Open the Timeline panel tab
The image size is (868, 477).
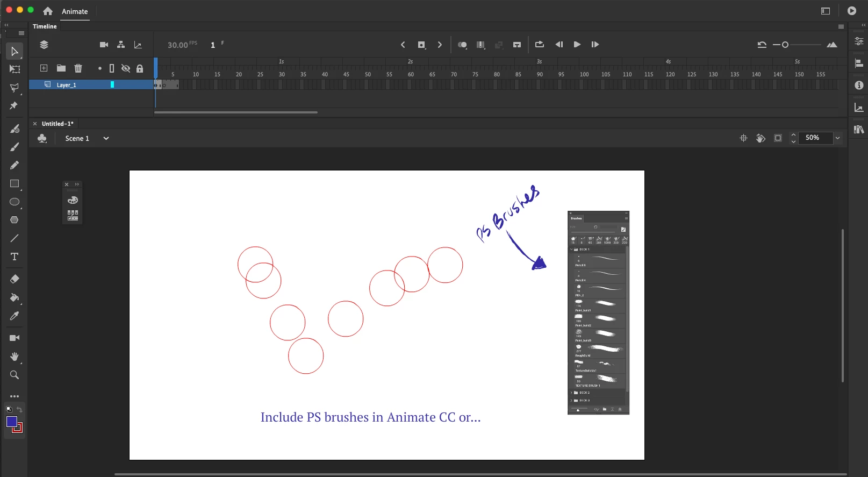pyautogui.click(x=45, y=26)
